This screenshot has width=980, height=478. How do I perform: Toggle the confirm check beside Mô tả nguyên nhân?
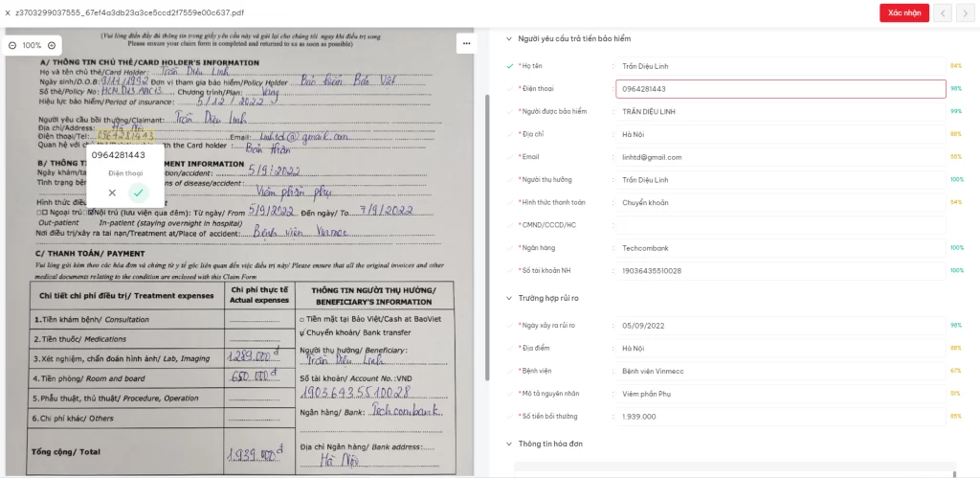point(510,394)
